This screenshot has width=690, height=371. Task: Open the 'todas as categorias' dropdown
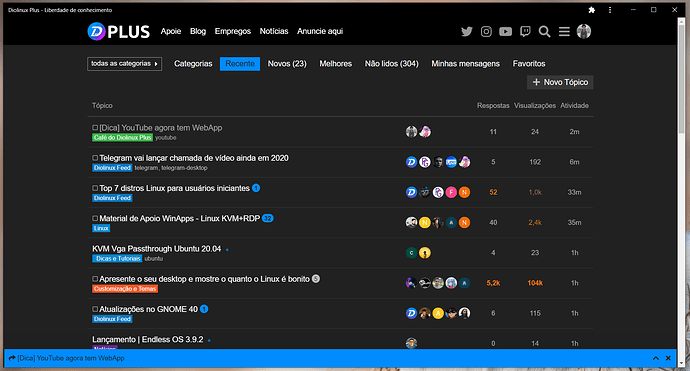pyautogui.click(x=125, y=64)
